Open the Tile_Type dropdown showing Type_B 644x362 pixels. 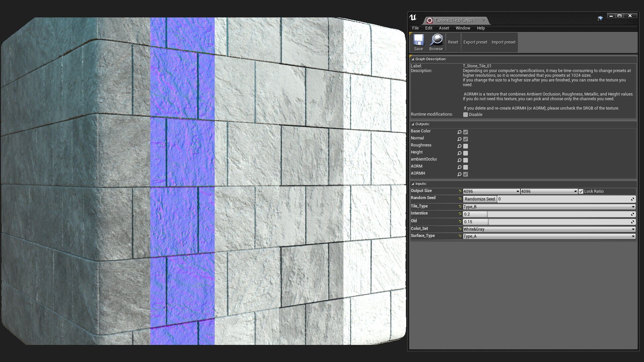tap(549, 207)
